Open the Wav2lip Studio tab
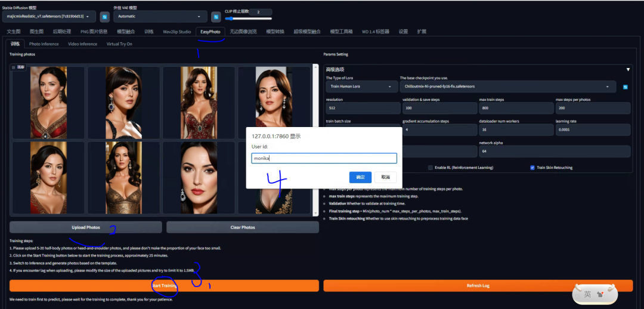Screen dimensions: 644x309 pyautogui.click(x=177, y=32)
